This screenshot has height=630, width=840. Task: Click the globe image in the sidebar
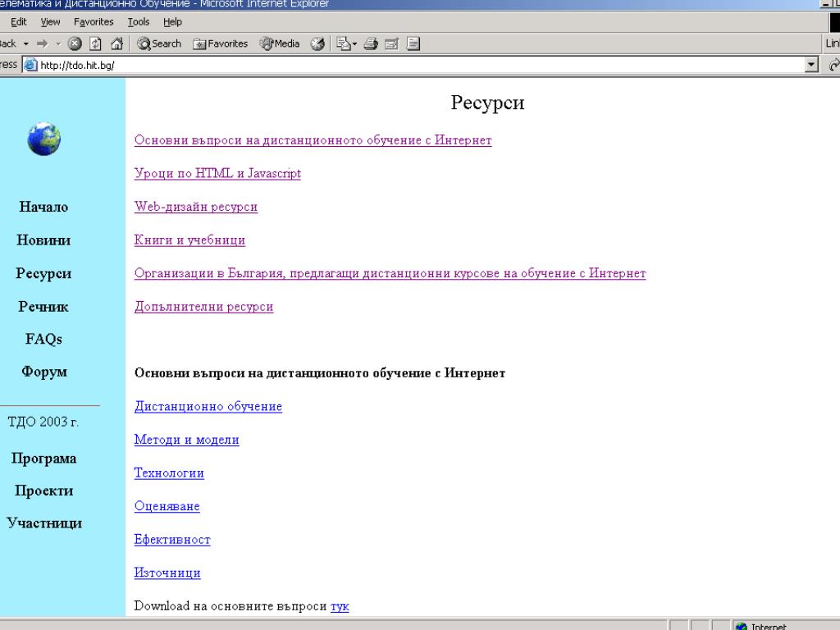44,139
